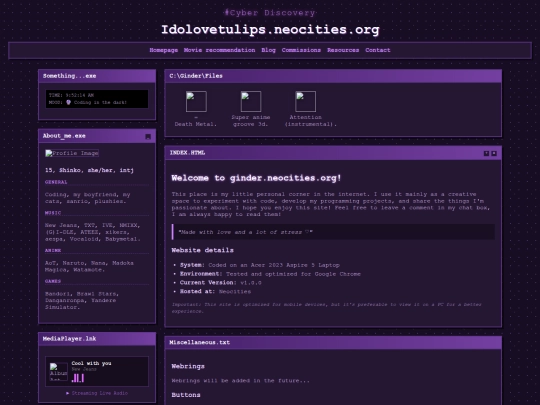Click the #Cyber Discovery heading

click(270, 13)
